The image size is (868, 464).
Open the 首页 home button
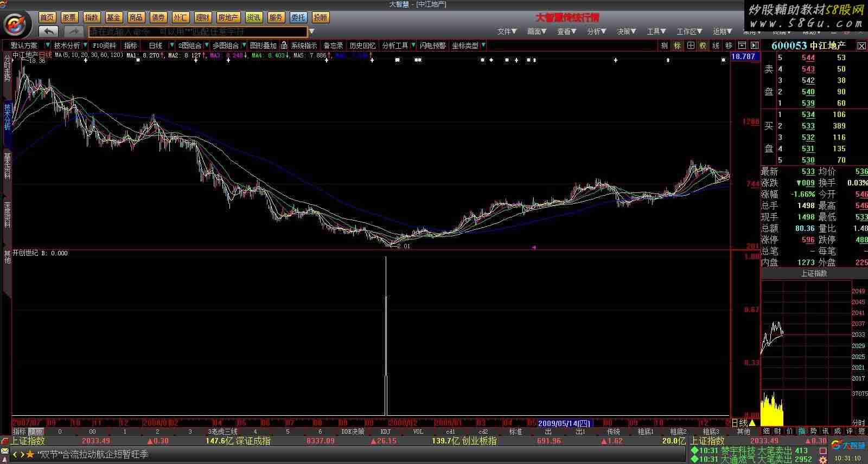[47, 18]
